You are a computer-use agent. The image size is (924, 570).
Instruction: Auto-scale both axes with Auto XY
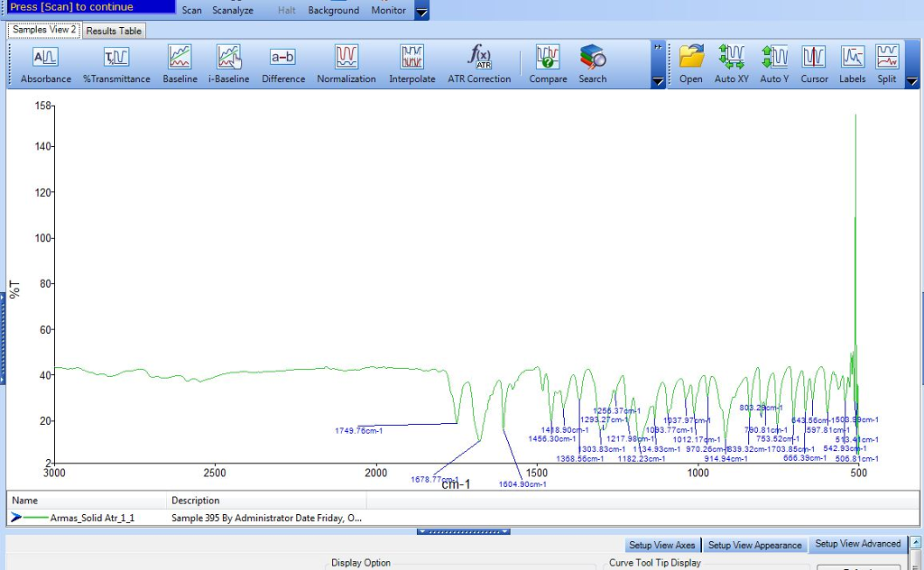pos(731,64)
